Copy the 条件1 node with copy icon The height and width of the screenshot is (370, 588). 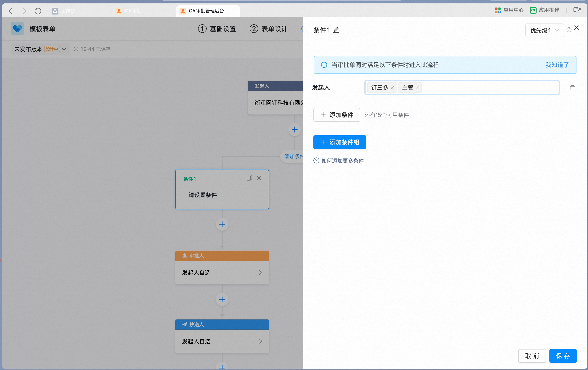point(249,178)
